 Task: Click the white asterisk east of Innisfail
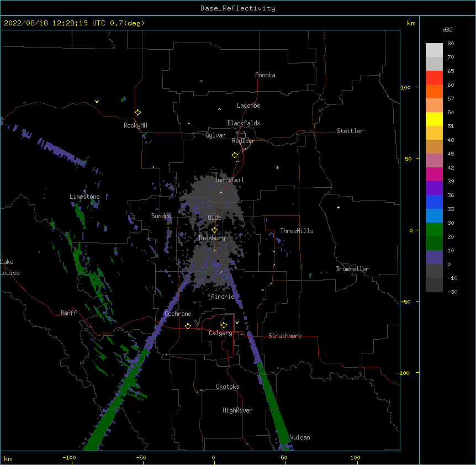tap(277, 168)
